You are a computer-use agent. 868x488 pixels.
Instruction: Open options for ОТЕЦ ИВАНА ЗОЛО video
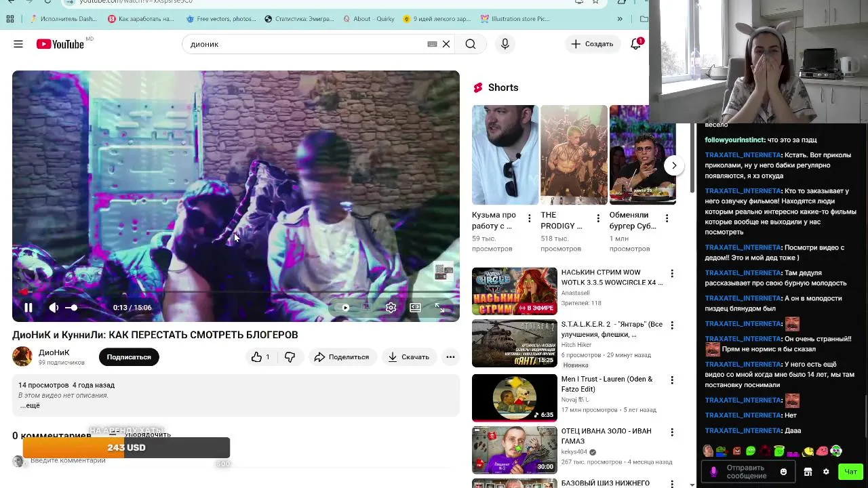(672, 432)
